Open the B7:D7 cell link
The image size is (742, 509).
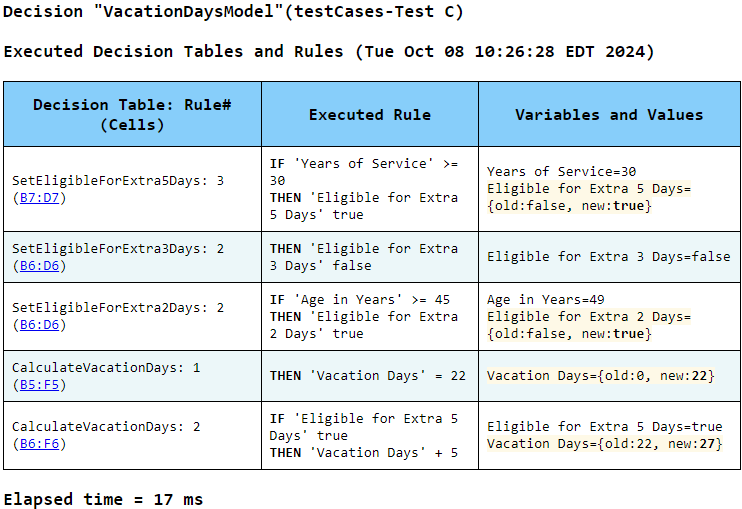pos(39,198)
